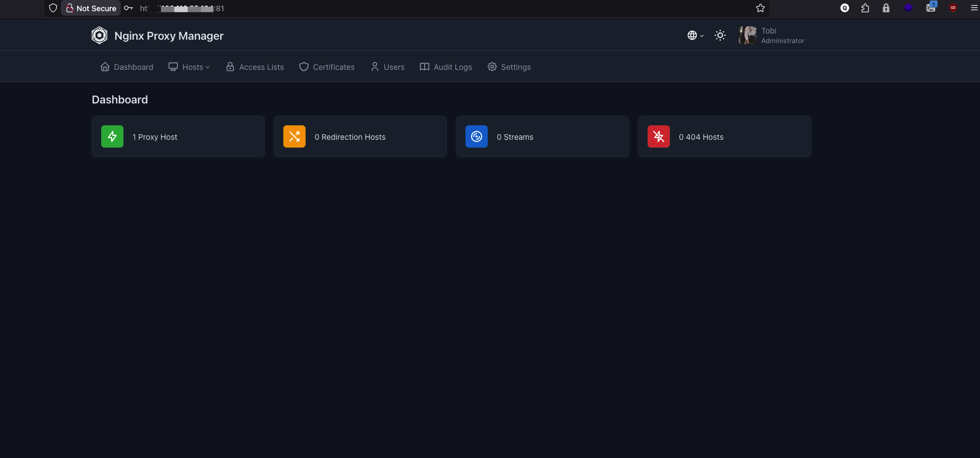Viewport: 980px width, 458px height.
Task: Open the language globe dropdown
Action: 695,35
